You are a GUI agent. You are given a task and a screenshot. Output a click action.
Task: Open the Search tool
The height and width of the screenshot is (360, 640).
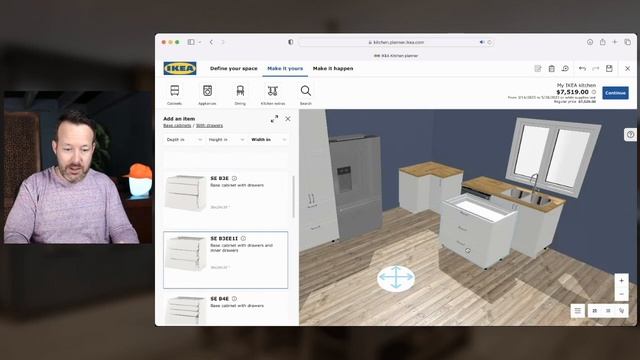(x=306, y=95)
